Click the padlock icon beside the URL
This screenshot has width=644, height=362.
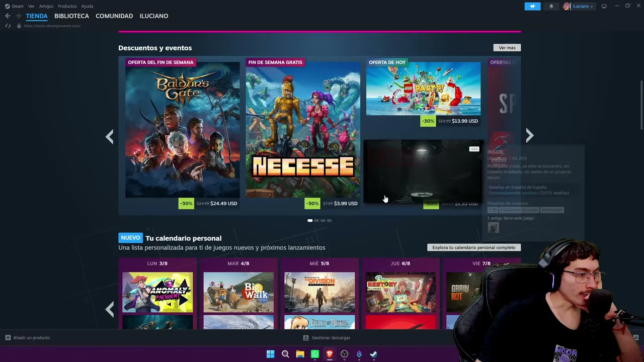click(19, 26)
